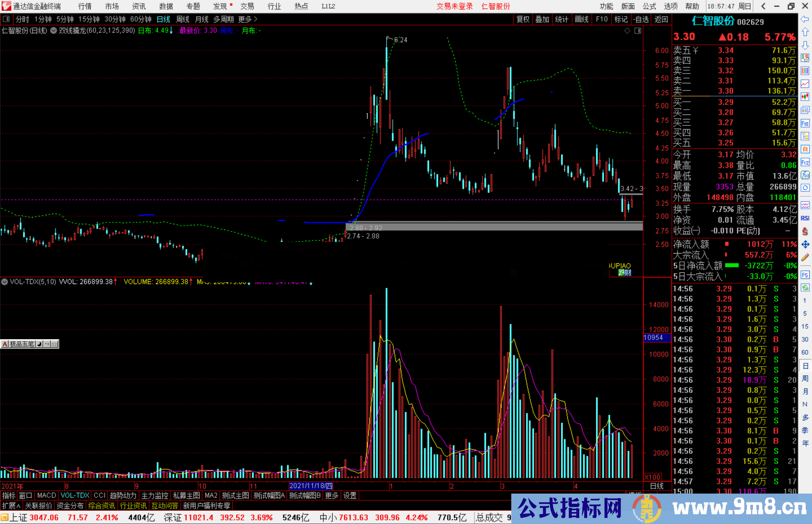The height and width of the screenshot is (524, 812).
Task: Select the 60-minute period in right strip
Action: pyautogui.click(x=805, y=352)
